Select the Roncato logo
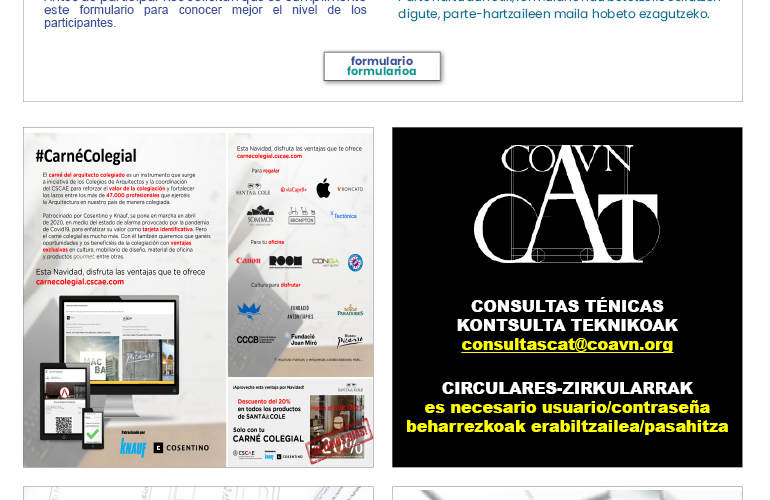This screenshot has height=500, width=770. pyautogui.click(x=350, y=189)
